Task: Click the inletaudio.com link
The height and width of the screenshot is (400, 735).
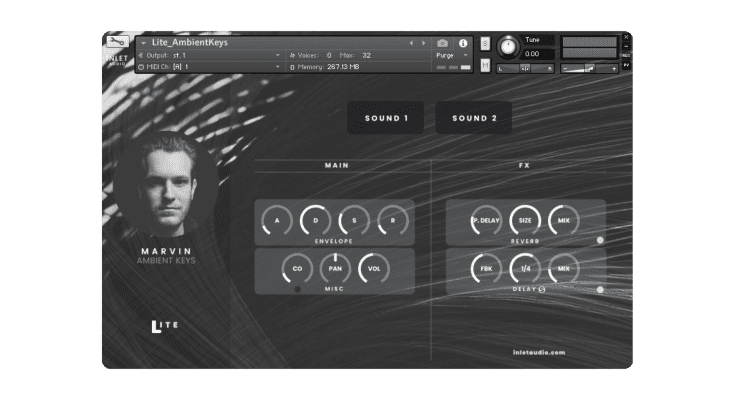Action: tap(538, 352)
